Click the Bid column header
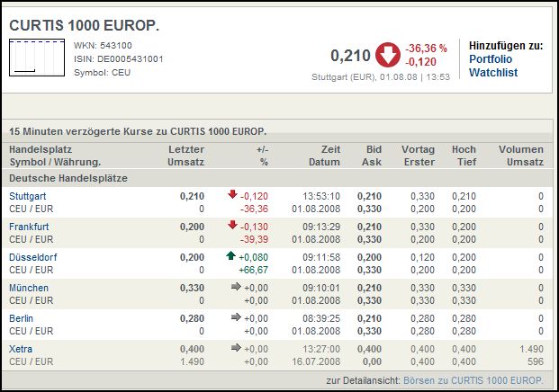Image resolution: width=559 pixels, height=392 pixels. 374,149
